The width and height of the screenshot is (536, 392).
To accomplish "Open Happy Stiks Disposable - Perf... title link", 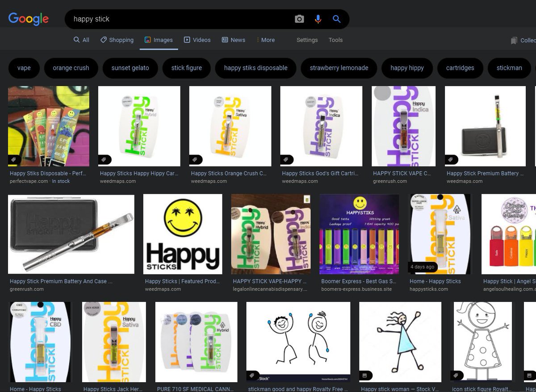I will (48, 173).
